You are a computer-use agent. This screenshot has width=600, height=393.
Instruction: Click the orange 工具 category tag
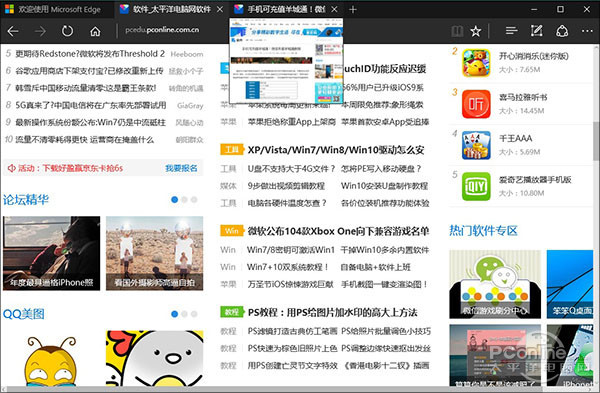(x=232, y=149)
